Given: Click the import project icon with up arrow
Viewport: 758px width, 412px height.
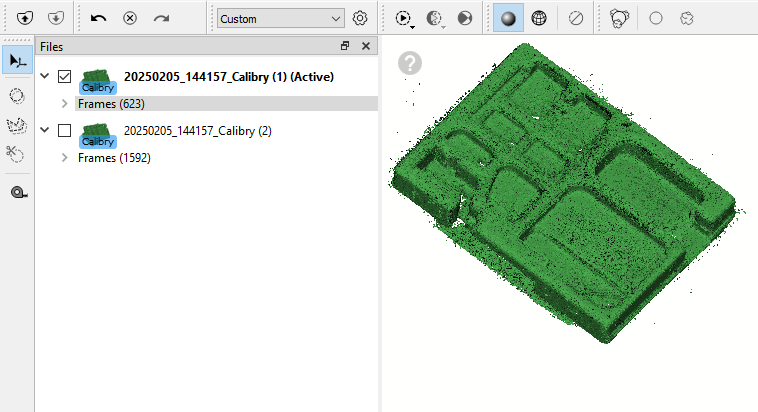Looking at the screenshot, I should tap(25, 18).
